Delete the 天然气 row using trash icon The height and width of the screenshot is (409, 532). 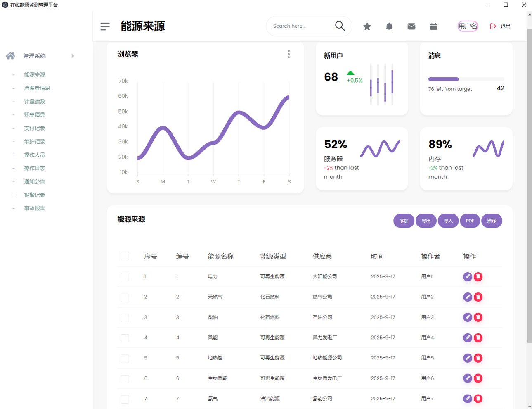(478, 297)
